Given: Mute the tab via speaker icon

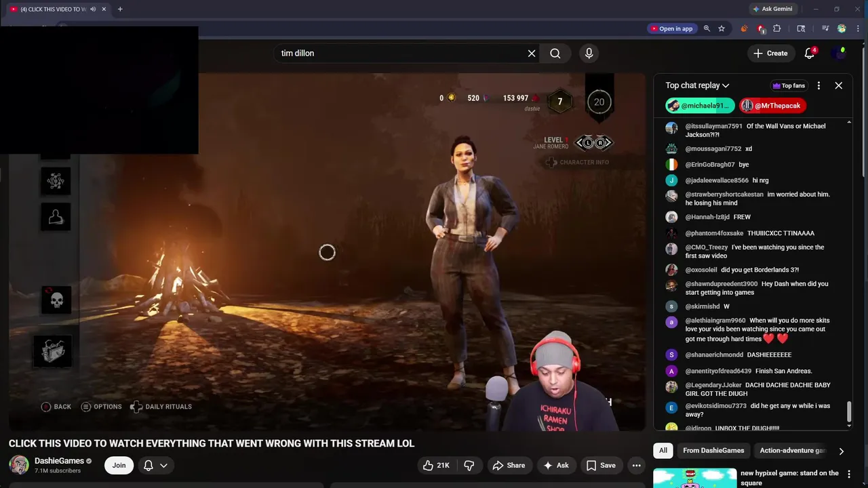Looking at the screenshot, I should click(93, 9).
